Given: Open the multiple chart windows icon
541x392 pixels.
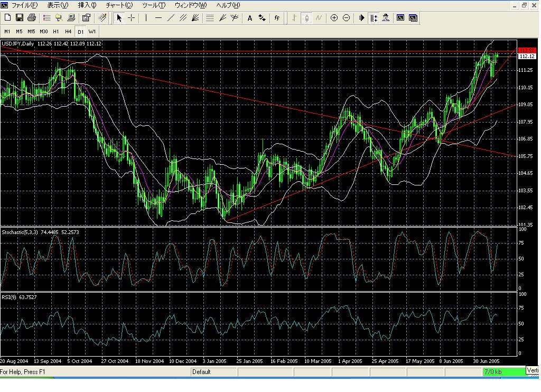Looking at the screenshot, I should click(x=413, y=18).
